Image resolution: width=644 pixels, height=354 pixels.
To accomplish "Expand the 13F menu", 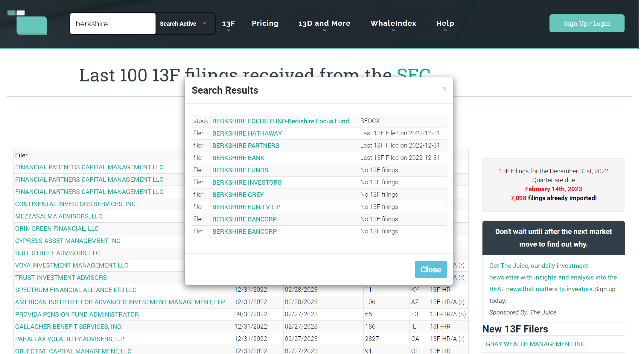I will point(229,24).
